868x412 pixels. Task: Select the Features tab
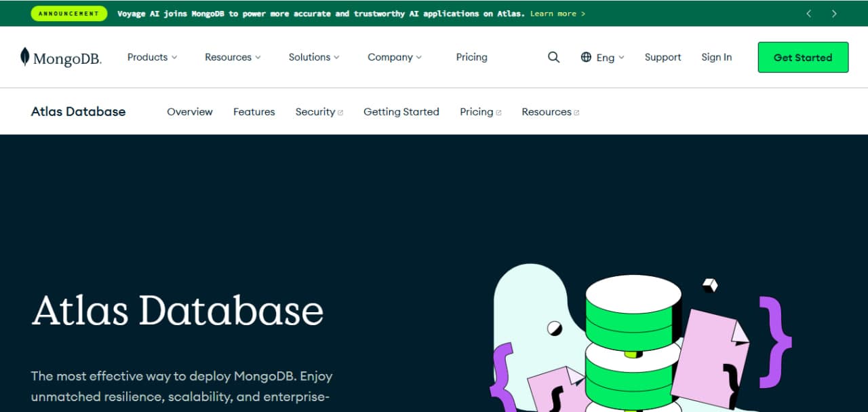pos(254,112)
